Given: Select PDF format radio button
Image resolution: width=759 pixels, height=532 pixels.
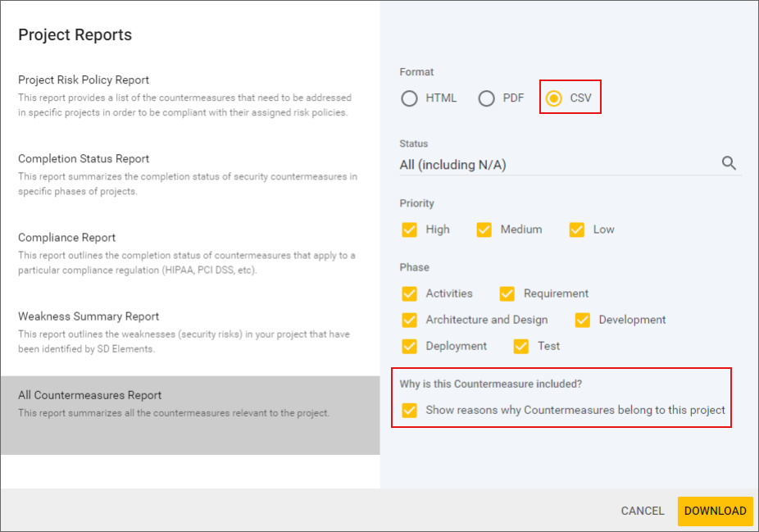Looking at the screenshot, I should 487,98.
